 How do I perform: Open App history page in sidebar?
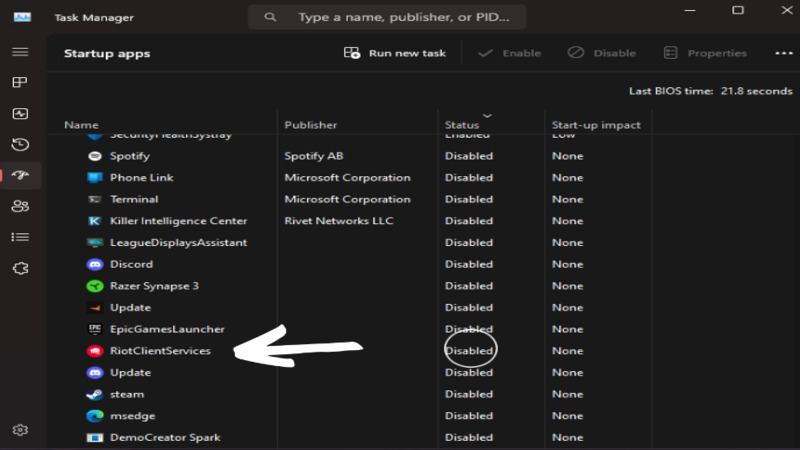20,144
